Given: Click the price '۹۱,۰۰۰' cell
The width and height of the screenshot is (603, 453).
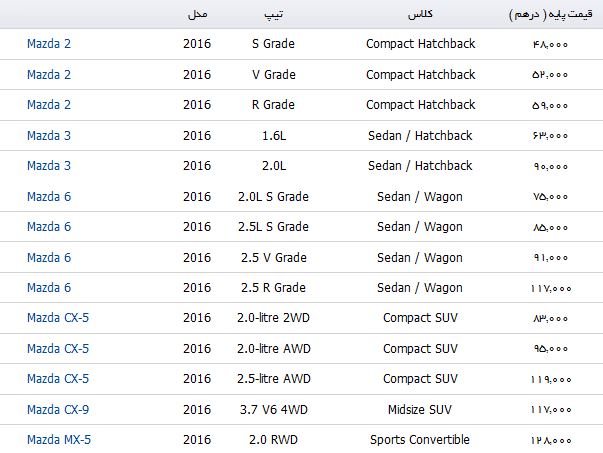Looking at the screenshot, I should tap(550, 258).
